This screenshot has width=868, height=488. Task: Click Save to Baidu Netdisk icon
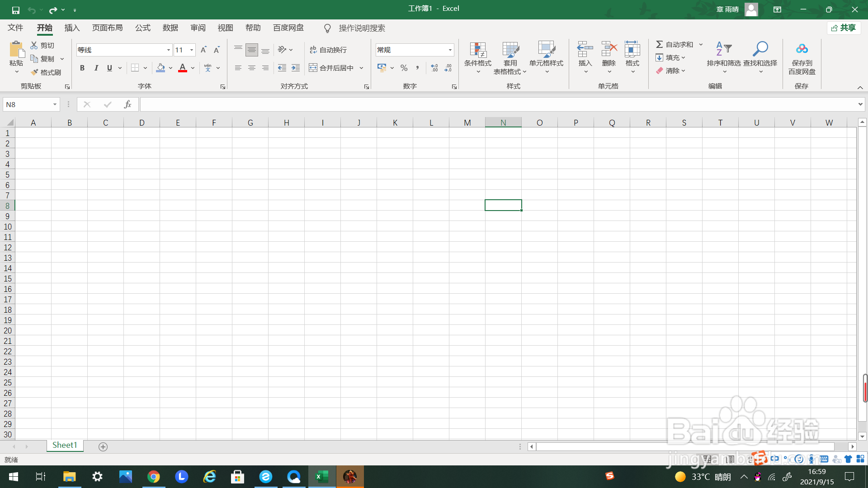pyautogui.click(x=802, y=49)
